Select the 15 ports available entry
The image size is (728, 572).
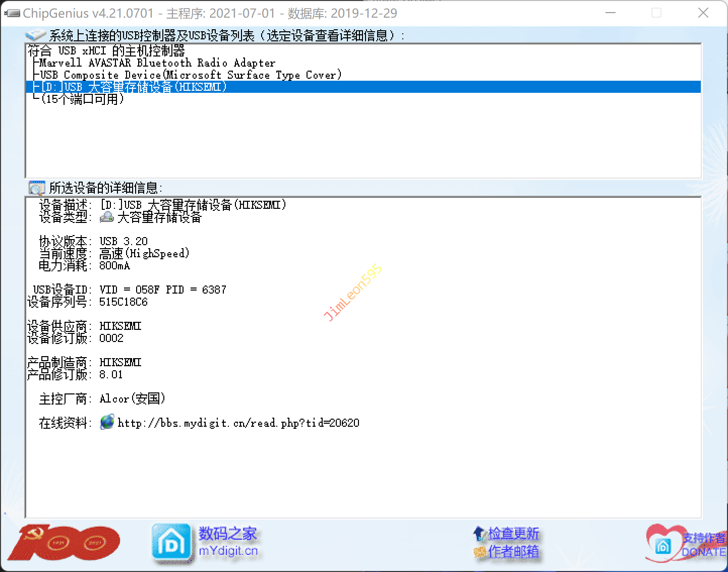click(82, 99)
